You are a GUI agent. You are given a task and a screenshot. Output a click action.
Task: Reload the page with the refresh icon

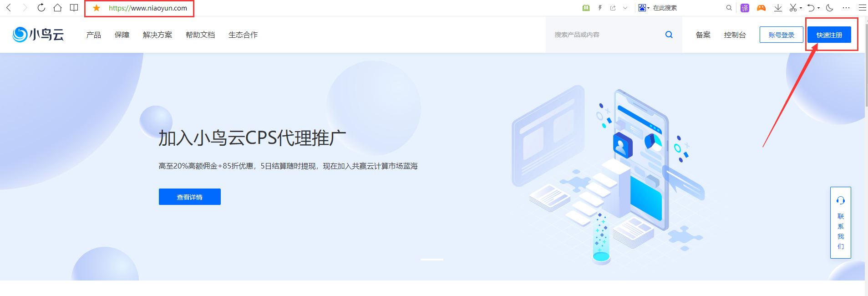[x=41, y=8]
